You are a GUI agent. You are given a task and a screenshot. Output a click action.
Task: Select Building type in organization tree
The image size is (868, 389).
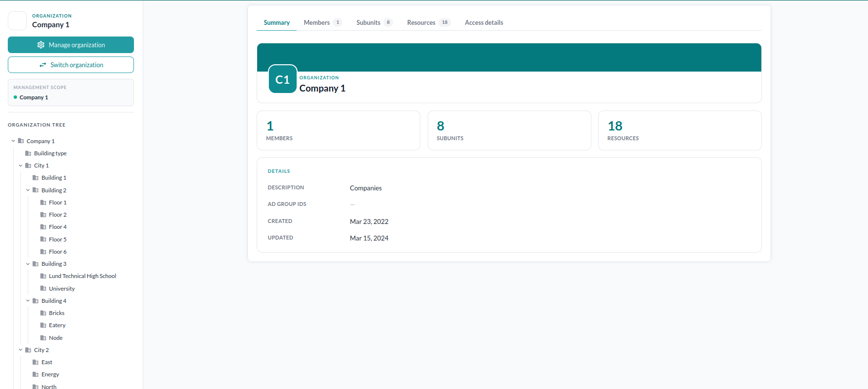(x=50, y=153)
